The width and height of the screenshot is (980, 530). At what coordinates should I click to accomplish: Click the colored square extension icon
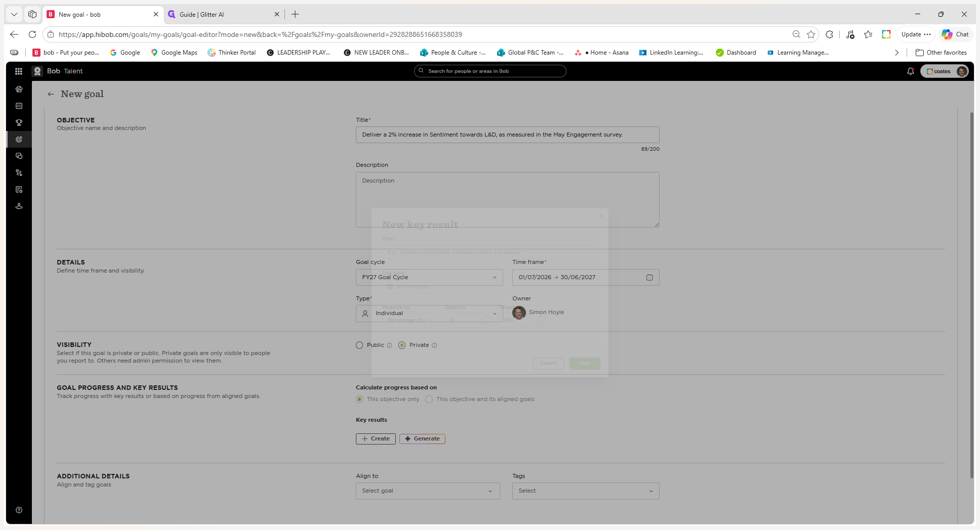click(886, 34)
